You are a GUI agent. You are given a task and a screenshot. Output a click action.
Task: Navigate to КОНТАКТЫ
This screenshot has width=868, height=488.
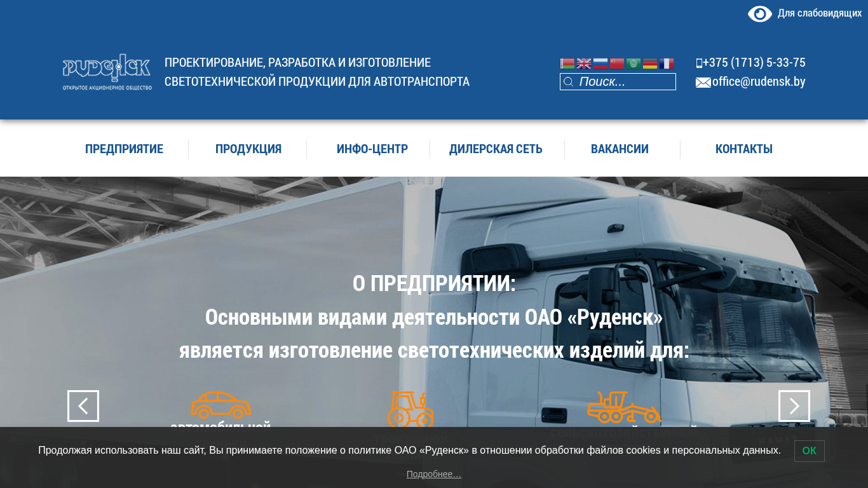[744, 149]
